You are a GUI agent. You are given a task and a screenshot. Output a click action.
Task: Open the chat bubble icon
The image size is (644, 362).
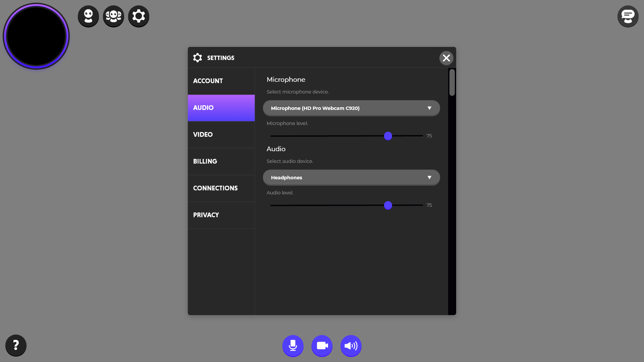628,16
